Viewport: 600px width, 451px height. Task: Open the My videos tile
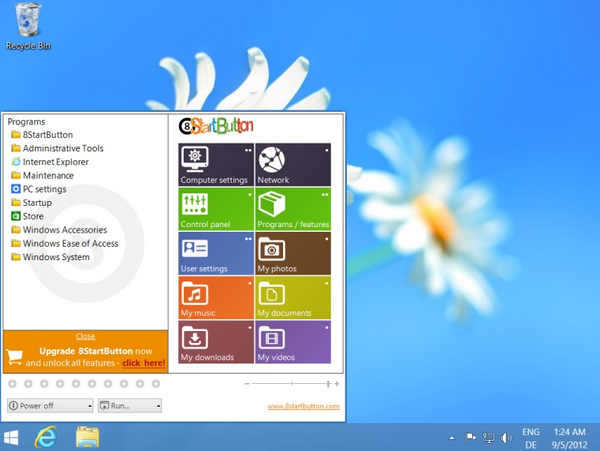293,342
